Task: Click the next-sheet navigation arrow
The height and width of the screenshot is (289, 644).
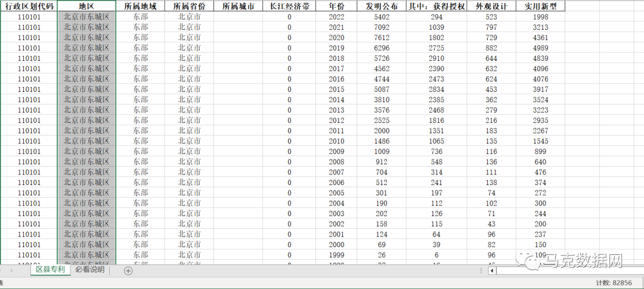Action: click(11, 270)
